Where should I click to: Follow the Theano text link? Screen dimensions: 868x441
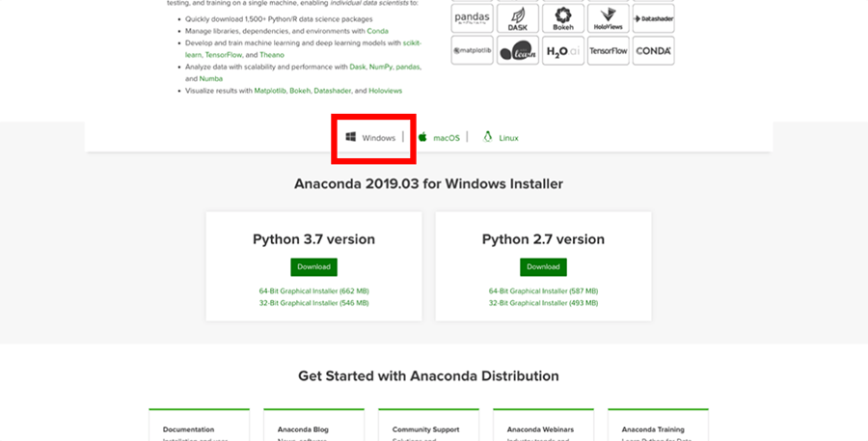click(272, 55)
